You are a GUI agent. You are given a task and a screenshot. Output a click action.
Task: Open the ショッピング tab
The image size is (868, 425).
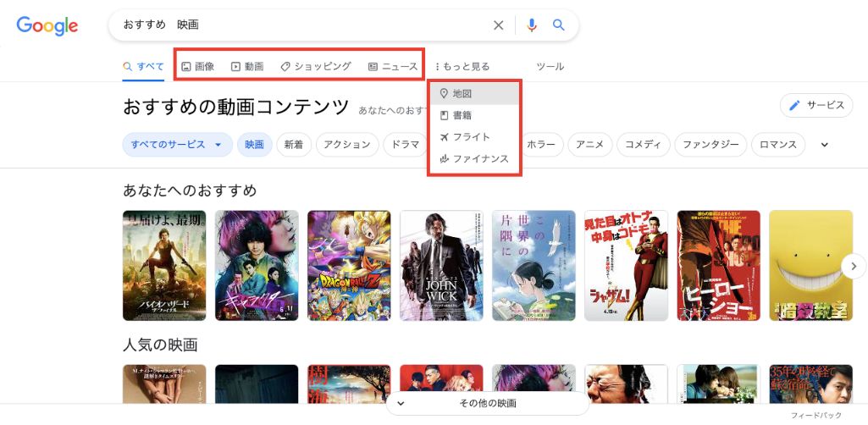316,66
